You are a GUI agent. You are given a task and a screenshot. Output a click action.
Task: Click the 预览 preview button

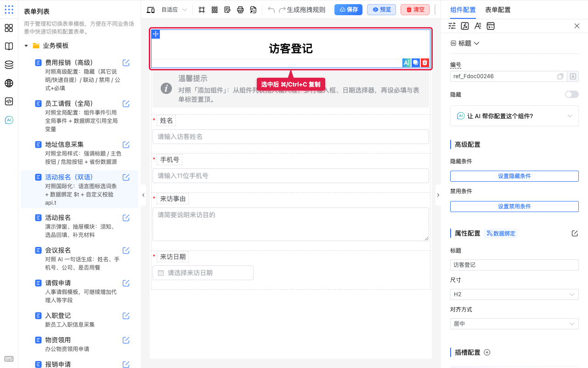(x=381, y=10)
